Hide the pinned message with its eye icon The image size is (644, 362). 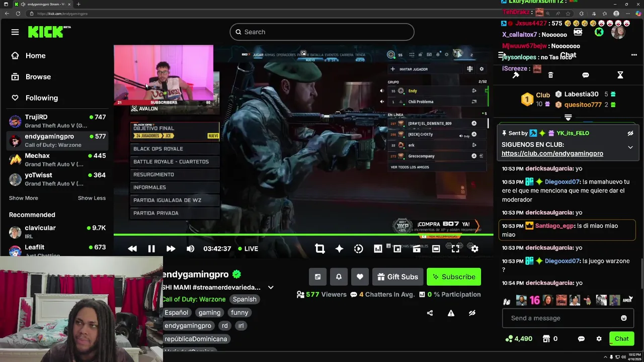point(630,133)
